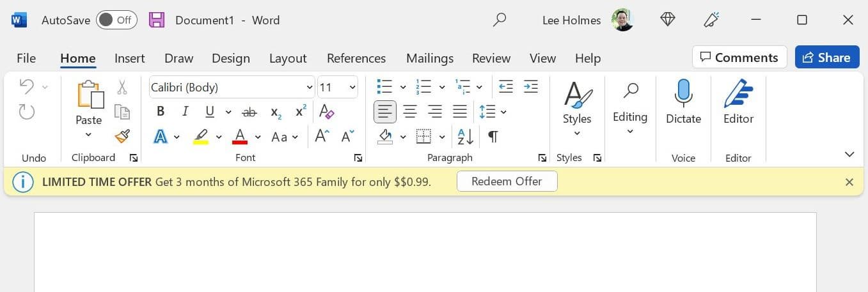Expand the Styles gallery dropdown
This screenshot has width=868, height=292.
(x=577, y=134)
